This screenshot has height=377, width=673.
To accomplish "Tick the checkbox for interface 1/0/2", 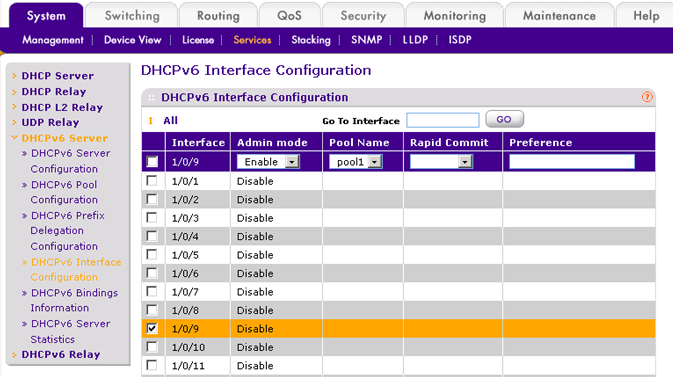I will (x=152, y=199).
